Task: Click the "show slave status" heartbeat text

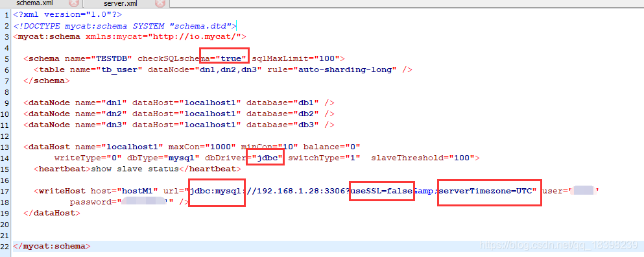Action: coord(134,169)
